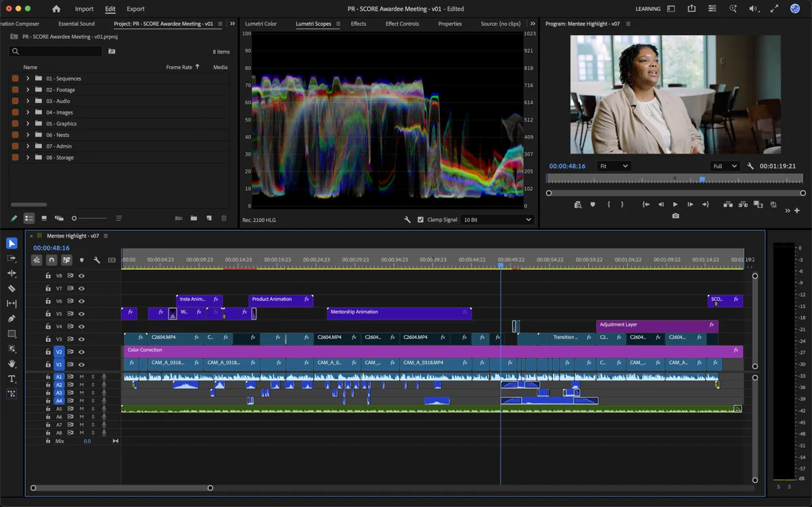Open the Essential Sound tab
812x507 pixels.
click(76, 24)
